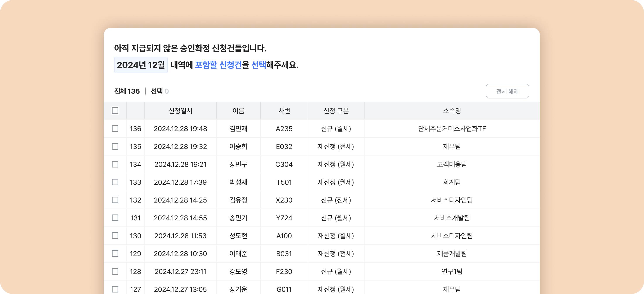Click the 소속명 column header
The height and width of the screenshot is (294, 644).
tap(451, 111)
